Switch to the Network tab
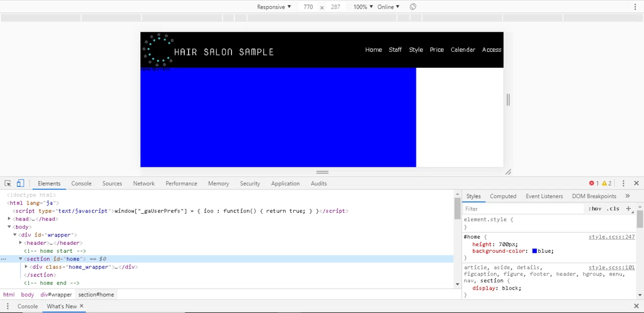This screenshot has height=313, width=644. click(144, 183)
